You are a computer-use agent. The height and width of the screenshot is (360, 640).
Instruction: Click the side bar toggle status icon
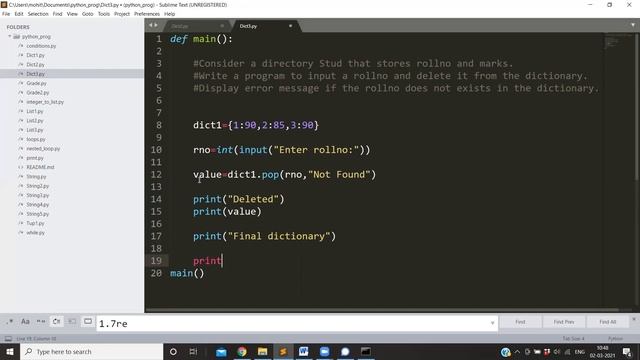8,339
